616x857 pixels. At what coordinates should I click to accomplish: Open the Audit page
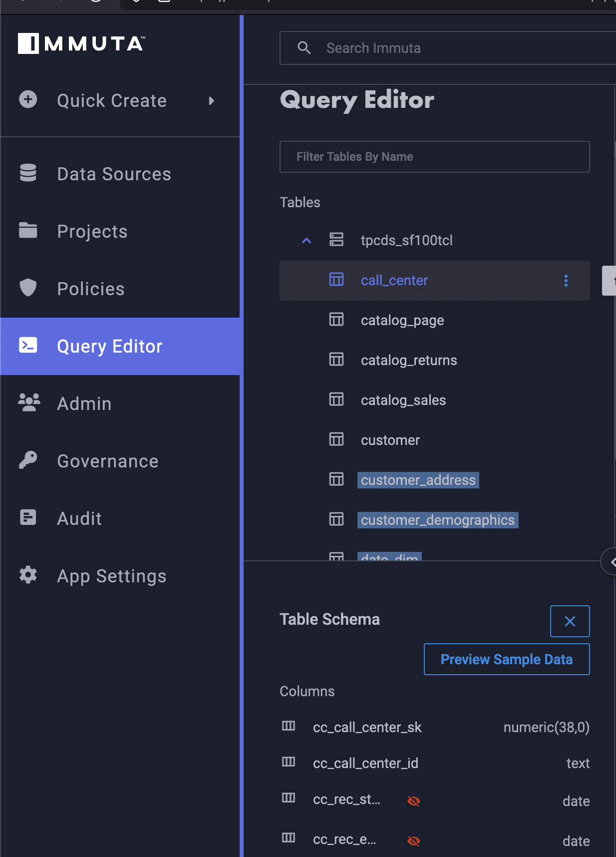120,518
